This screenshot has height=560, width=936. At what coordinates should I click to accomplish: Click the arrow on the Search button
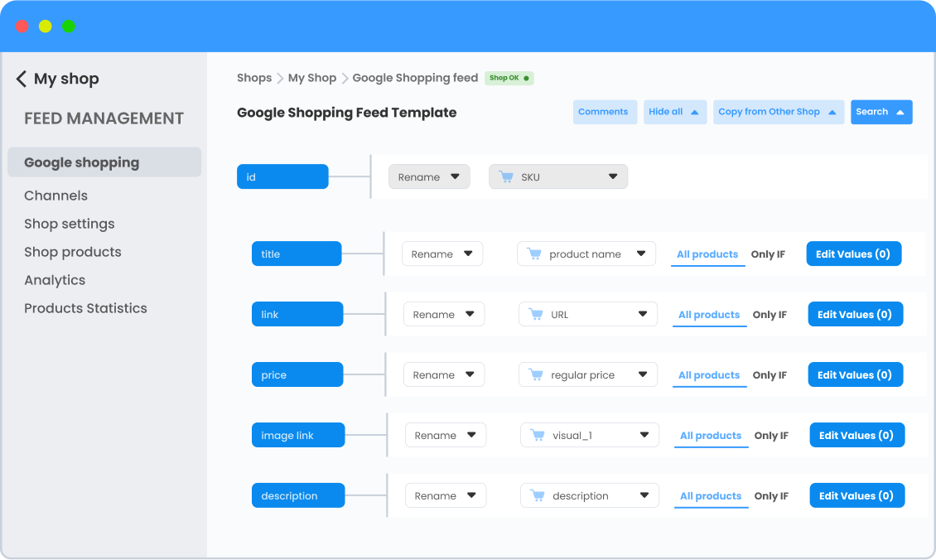900,112
